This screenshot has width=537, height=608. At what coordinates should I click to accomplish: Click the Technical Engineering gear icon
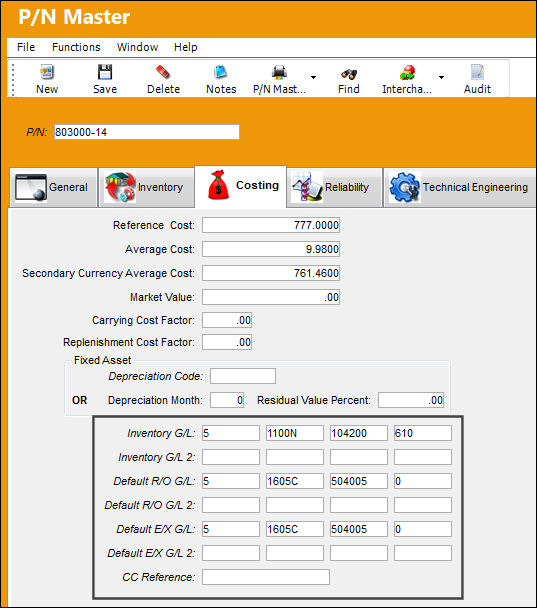pyautogui.click(x=404, y=187)
